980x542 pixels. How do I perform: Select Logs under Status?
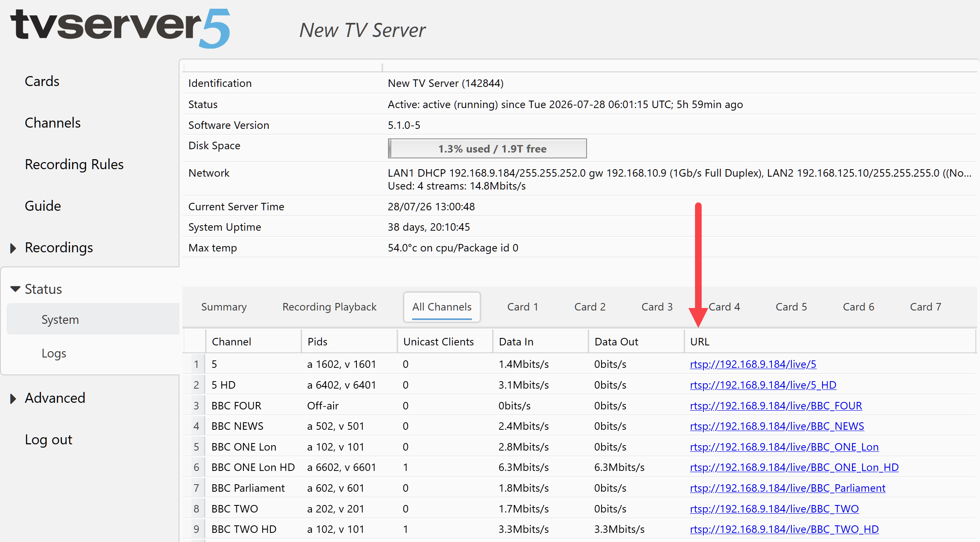(x=54, y=353)
